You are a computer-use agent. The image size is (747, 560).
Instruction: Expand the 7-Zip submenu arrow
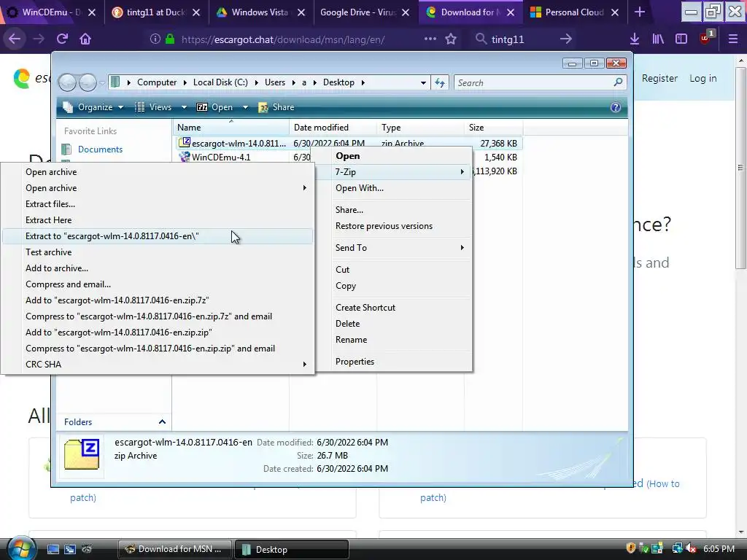click(x=462, y=172)
